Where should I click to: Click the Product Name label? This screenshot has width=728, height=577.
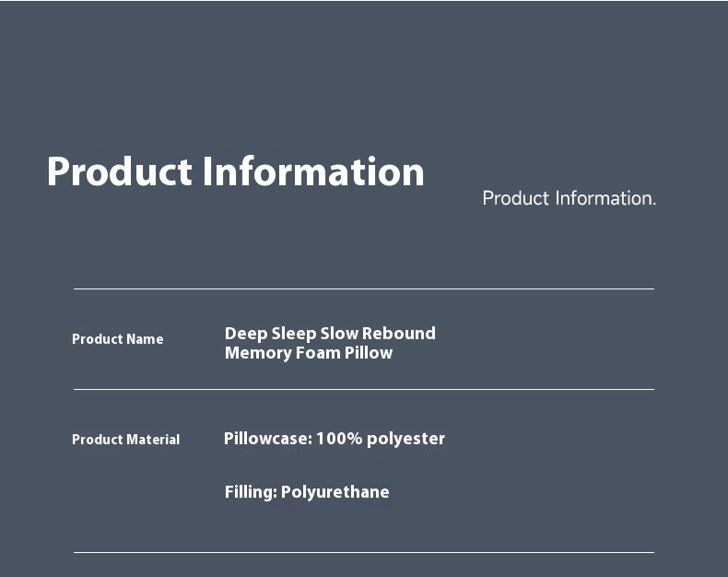[x=117, y=339]
